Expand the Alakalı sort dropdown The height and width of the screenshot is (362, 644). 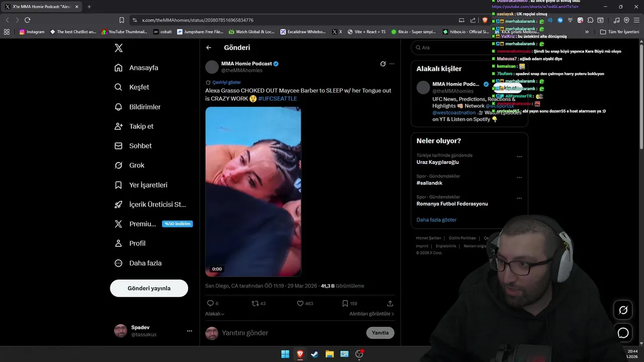pyautogui.click(x=215, y=314)
